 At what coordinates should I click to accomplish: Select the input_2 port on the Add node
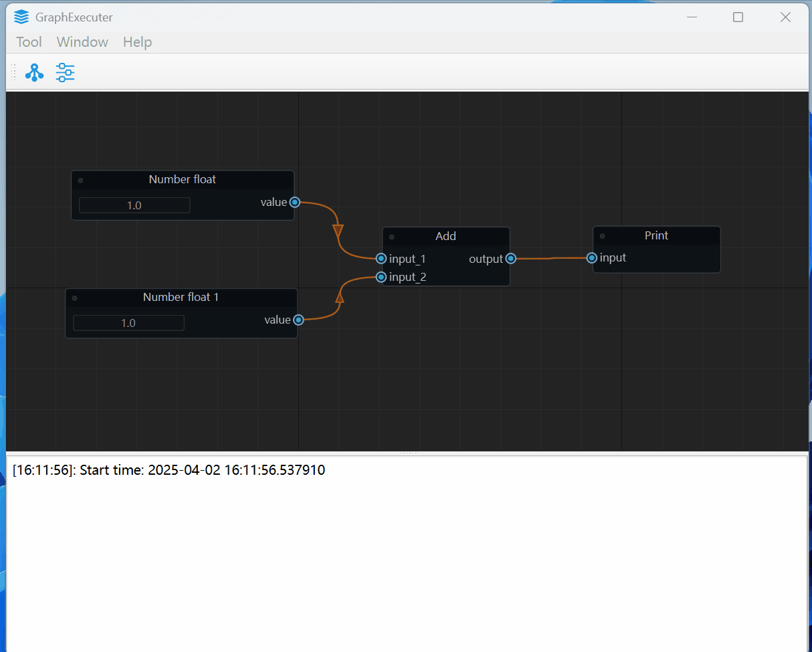[381, 276]
